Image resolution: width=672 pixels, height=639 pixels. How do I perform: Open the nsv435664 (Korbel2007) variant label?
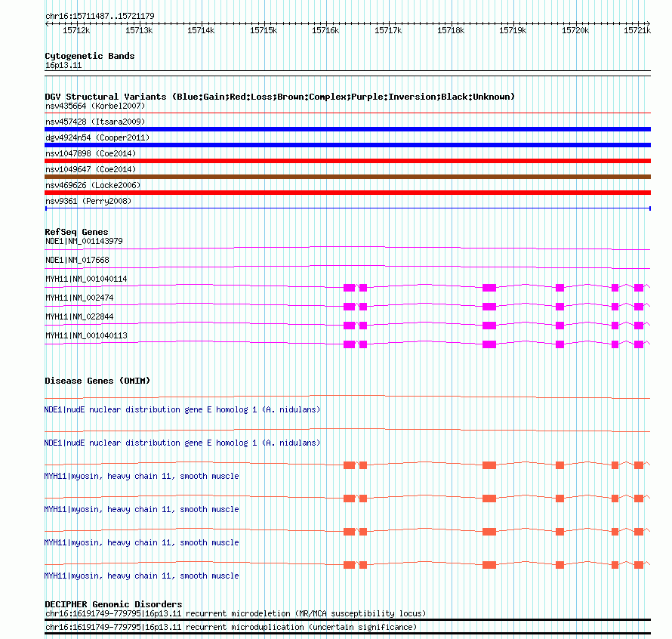coord(95,106)
